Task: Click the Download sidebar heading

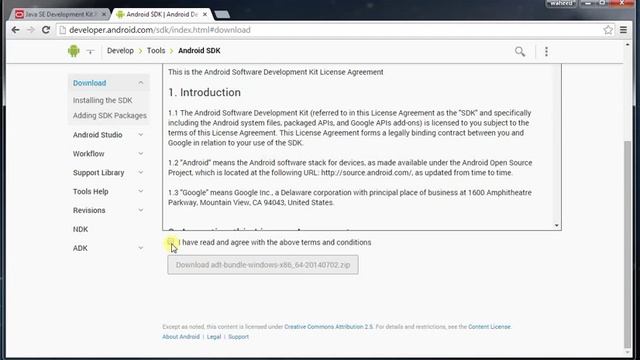Action: pos(89,83)
